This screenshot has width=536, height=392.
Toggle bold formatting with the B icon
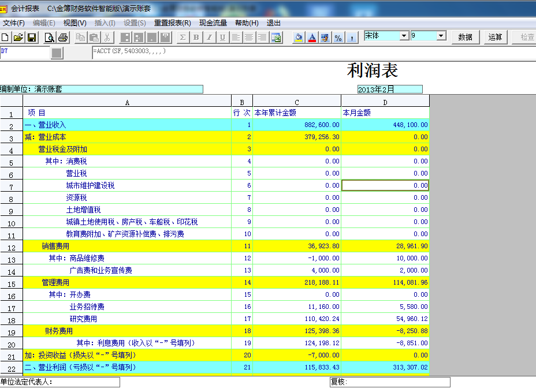pos(196,38)
